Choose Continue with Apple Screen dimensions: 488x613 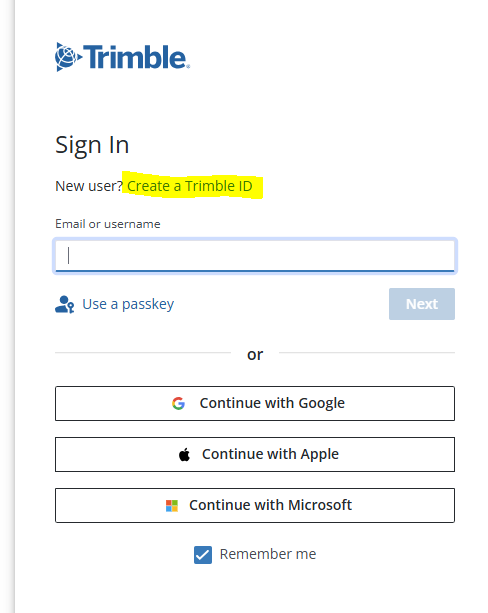click(x=255, y=454)
